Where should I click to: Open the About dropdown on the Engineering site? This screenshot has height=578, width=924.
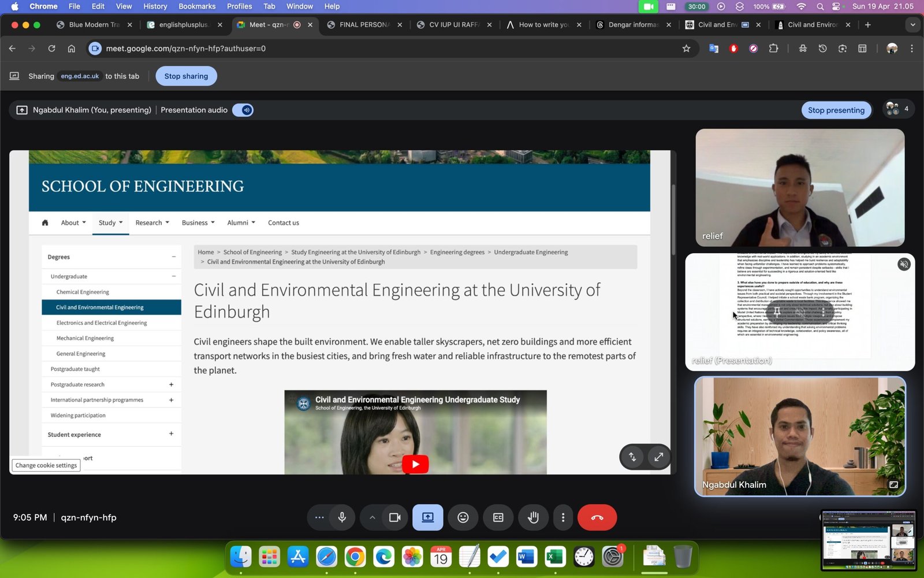click(x=73, y=223)
